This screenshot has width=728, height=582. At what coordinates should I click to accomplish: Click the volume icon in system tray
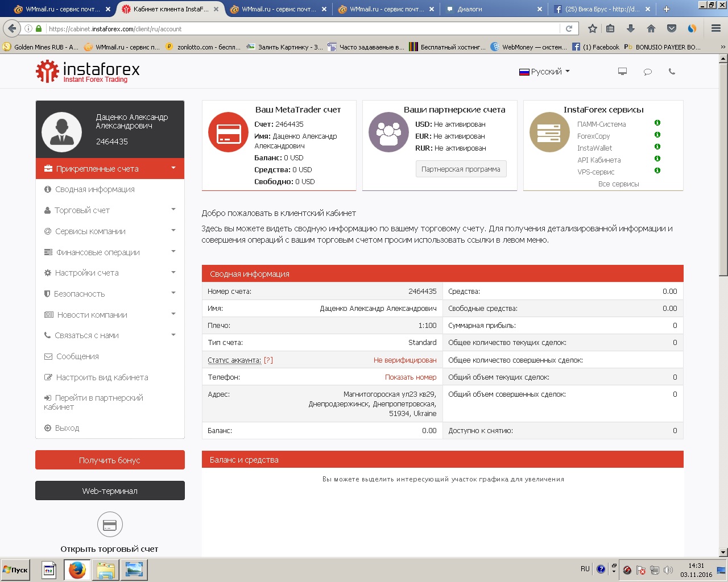668,570
